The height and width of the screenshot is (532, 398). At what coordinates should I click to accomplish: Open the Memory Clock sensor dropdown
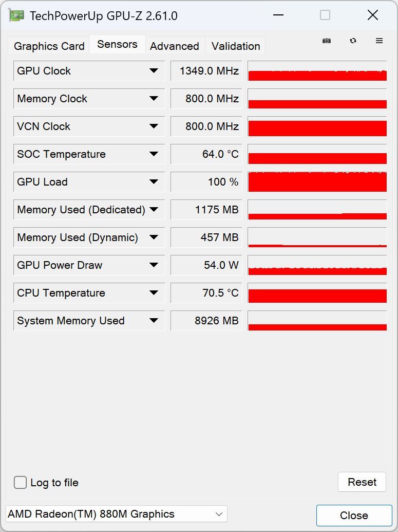coord(154,99)
